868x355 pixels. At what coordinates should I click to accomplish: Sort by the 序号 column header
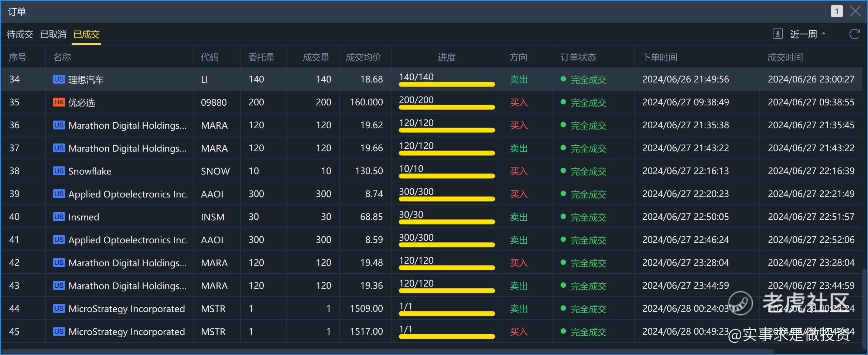click(x=18, y=57)
